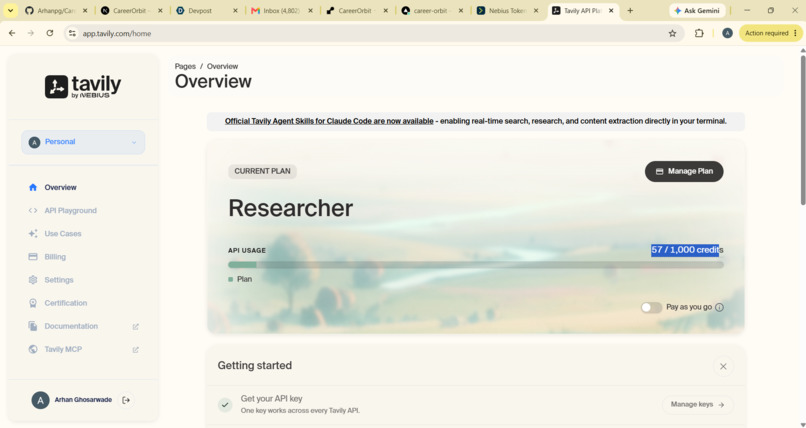Open the Official Tavily Agent Skills link
The width and height of the screenshot is (806, 428).
[x=329, y=121]
